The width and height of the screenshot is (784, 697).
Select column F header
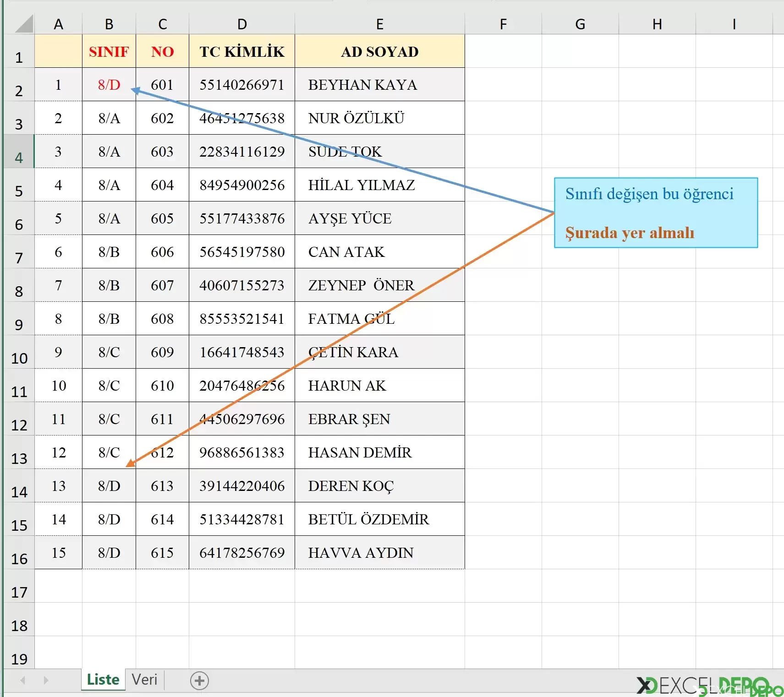coord(503,24)
